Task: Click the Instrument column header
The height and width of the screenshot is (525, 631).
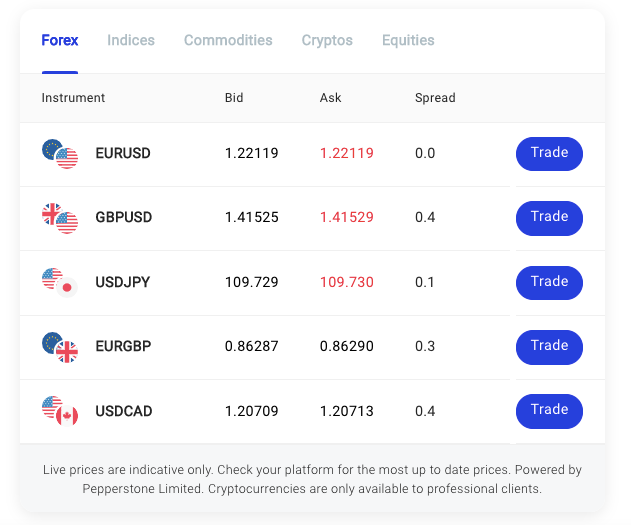Action: pos(73,98)
